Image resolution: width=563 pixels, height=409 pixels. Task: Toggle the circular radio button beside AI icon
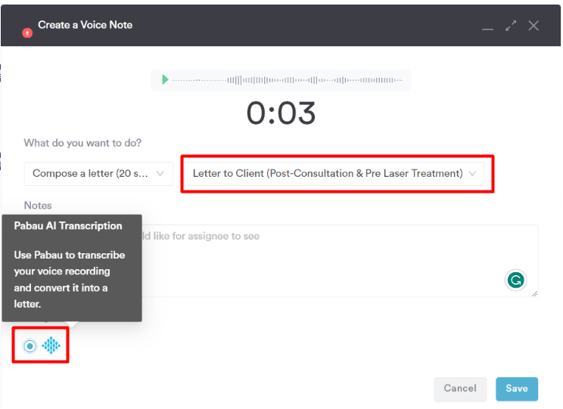click(30, 346)
